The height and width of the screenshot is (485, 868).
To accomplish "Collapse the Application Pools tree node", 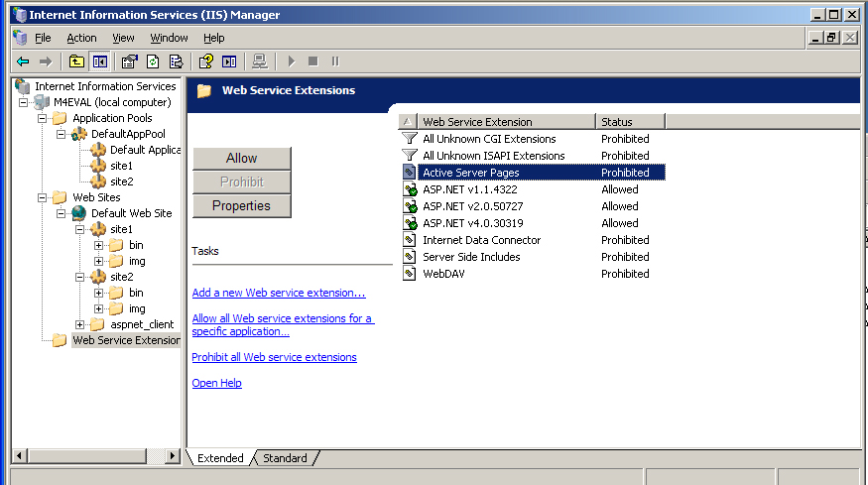I will click(x=43, y=118).
